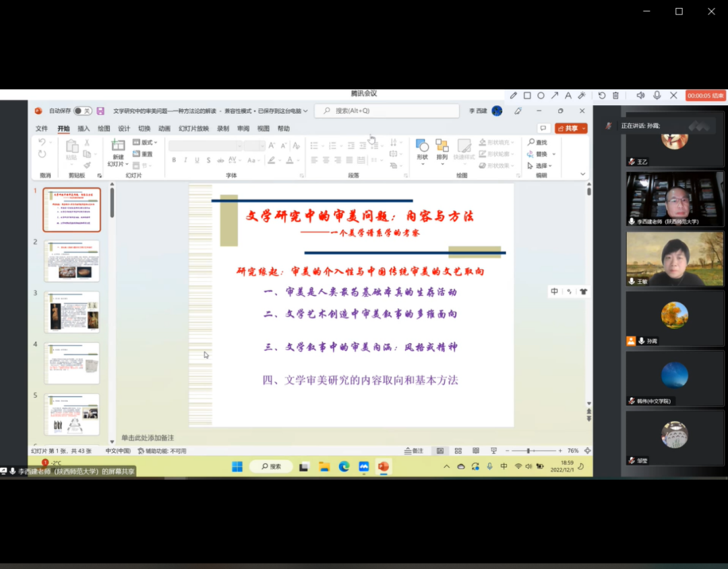Image resolution: width=728 pixels, height=569 pixels.
Task: Choose the rectangle annotation tool
Action: (x=527, y=96)
